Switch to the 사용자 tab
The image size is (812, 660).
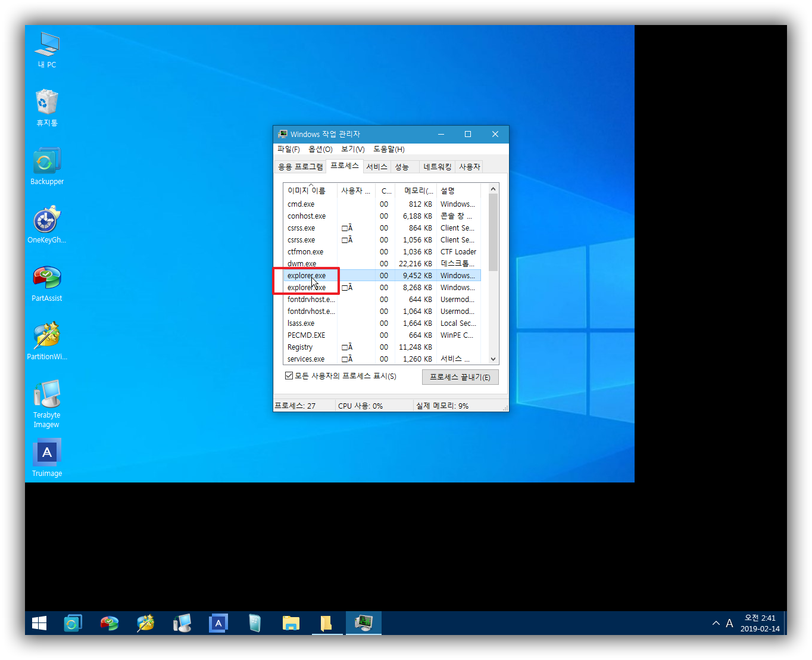[x=470, y=167]
